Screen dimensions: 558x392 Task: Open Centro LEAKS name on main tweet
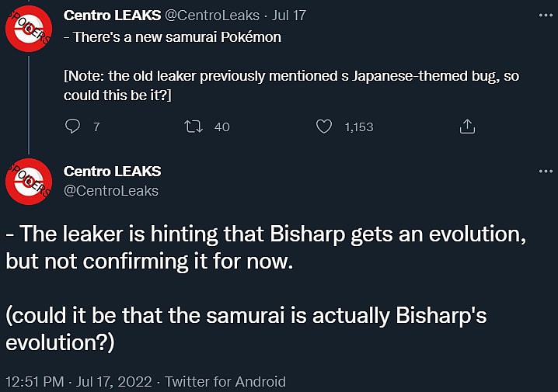coord(112,171)
